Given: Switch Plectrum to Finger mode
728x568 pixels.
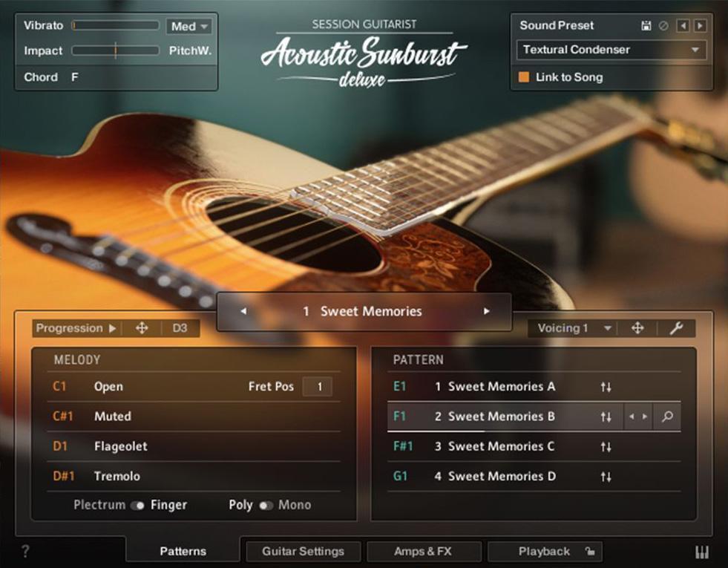Looking at the screenshot, I should click(x=138, y=505).
